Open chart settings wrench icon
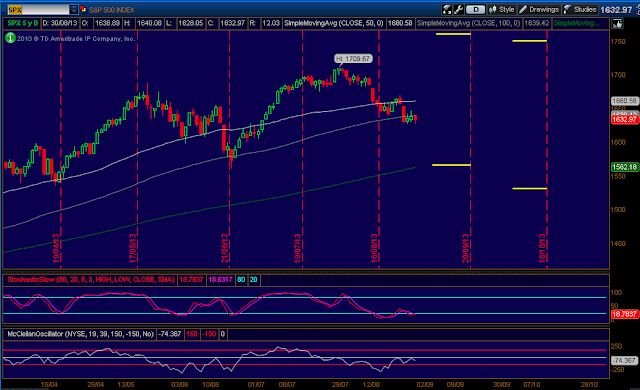Image resolution: width=640 pixels, height=390 pixels. coord(458,9)
